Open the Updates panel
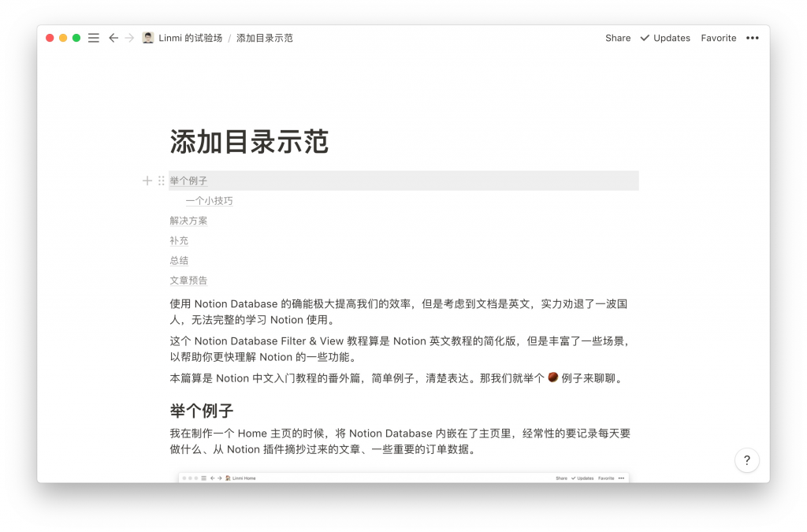 (671, 38)
